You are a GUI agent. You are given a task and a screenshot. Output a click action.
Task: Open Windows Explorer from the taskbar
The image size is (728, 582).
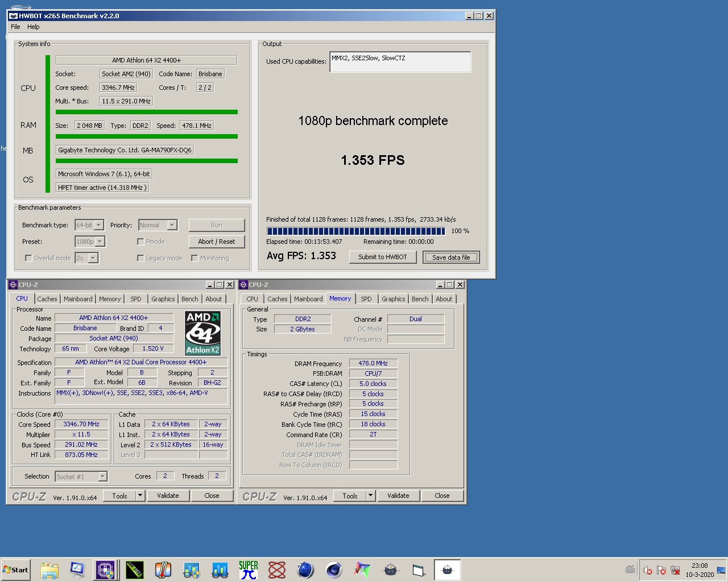pyautogui.click(x=49, y=570)
